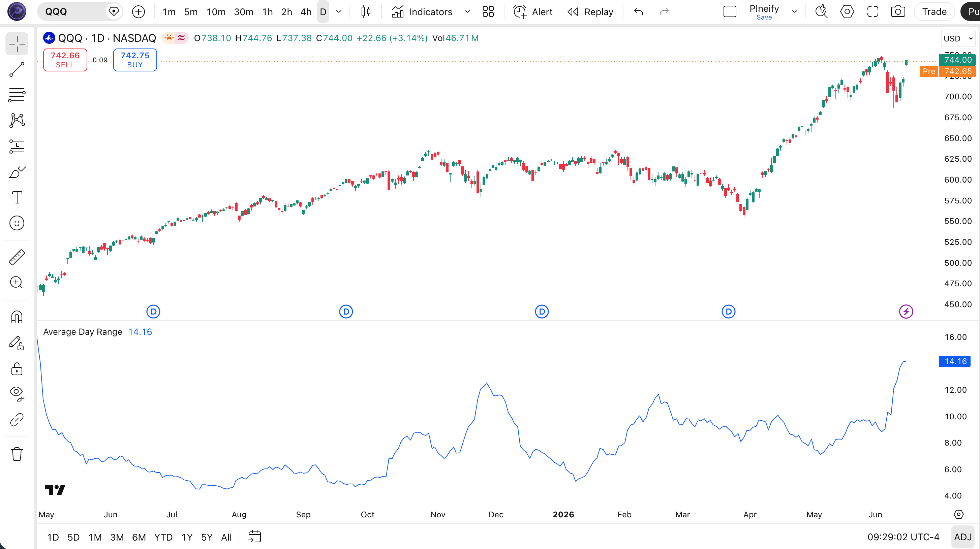This screenshot has height=549, width=980.
Task: Open chart settings hexagon icon
Action: pos(847,12)
